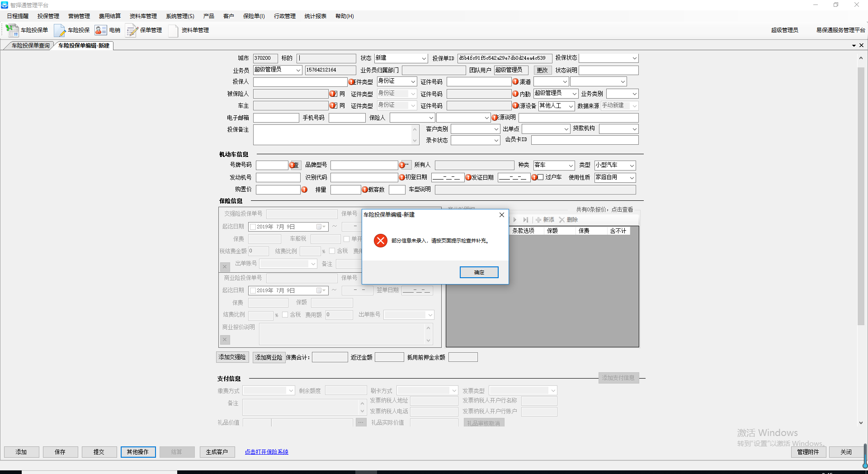Image resolution: width=868 pixels, height=474 pixels.
Task: Expand the 状态 dropdown showing 新建
Action: tap(424, 58)
